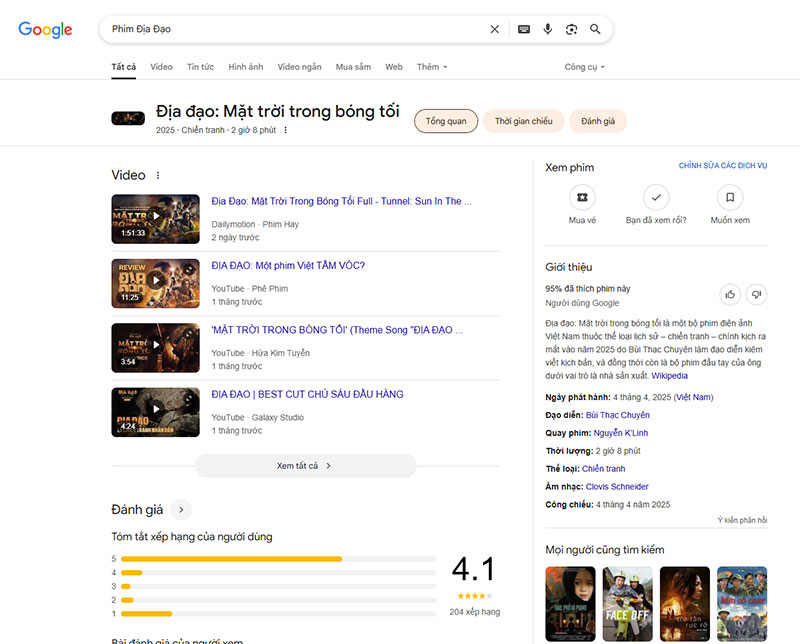Toggle Muốn xem bookmark for movie
The width and height of the screenshot is (800, 644).
(730, 197)
